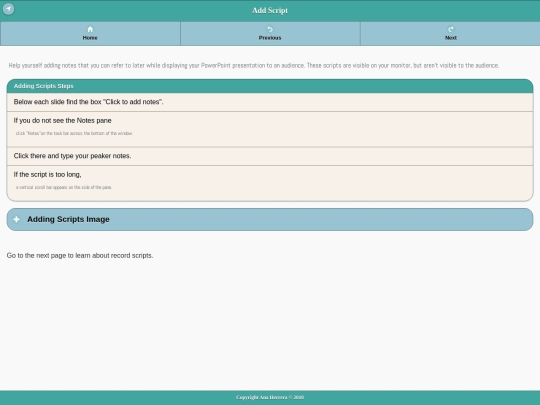Click the plus icon beside Adding Scripts Image
This screenshot has width=540, height=405.
pos(16,219)
